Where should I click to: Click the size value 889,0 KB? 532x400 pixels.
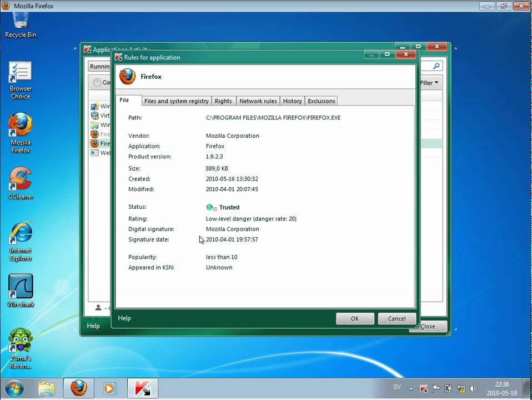[x=217, y=168]
